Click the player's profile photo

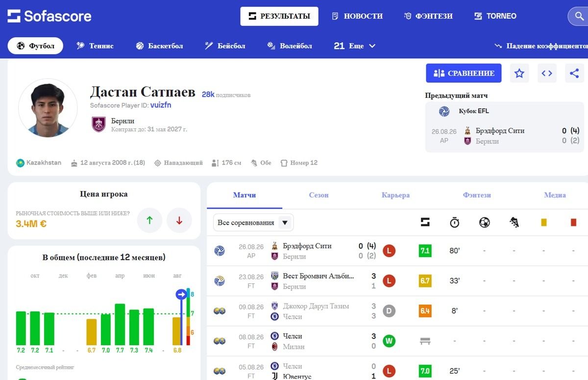[48, 108]
